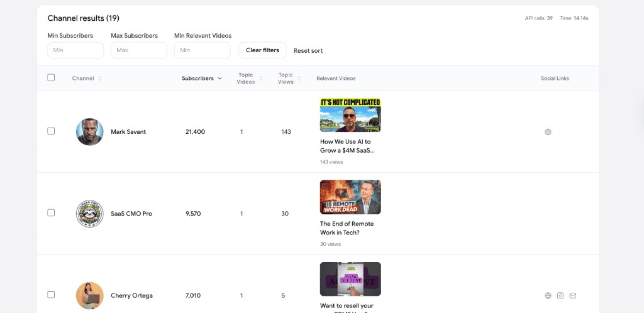This screenshot has width=644, height=313.
Task: Click the 9,570 subscribers value
Action: 193,214
